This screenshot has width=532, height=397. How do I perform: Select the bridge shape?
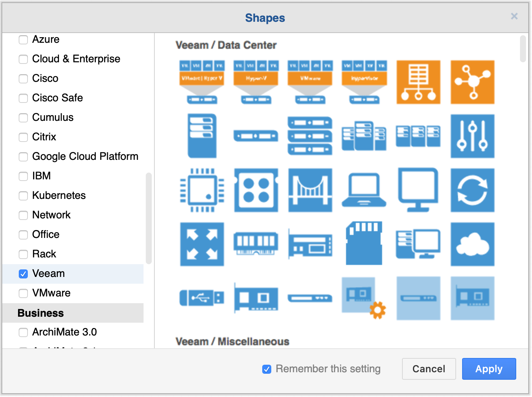[x=310, y=190]
